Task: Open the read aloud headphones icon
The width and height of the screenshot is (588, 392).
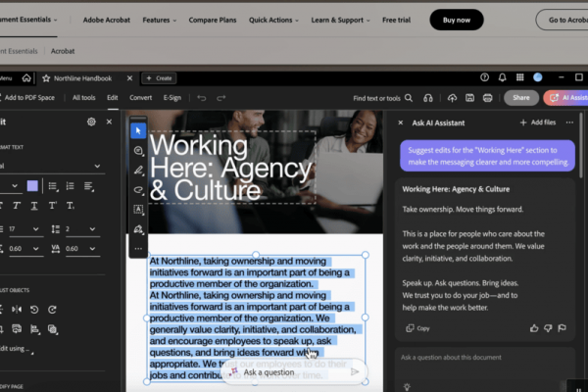Action: point(428,98)
